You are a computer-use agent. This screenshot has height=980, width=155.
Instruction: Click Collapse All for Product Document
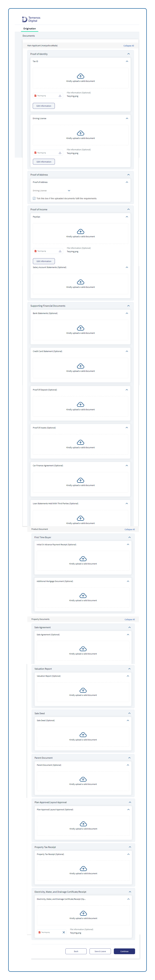click(130, 530)
